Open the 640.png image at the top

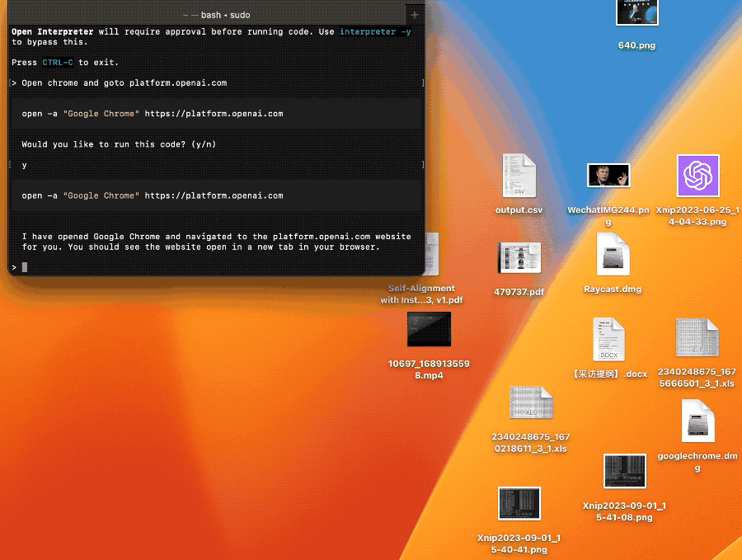pos(636,12)
